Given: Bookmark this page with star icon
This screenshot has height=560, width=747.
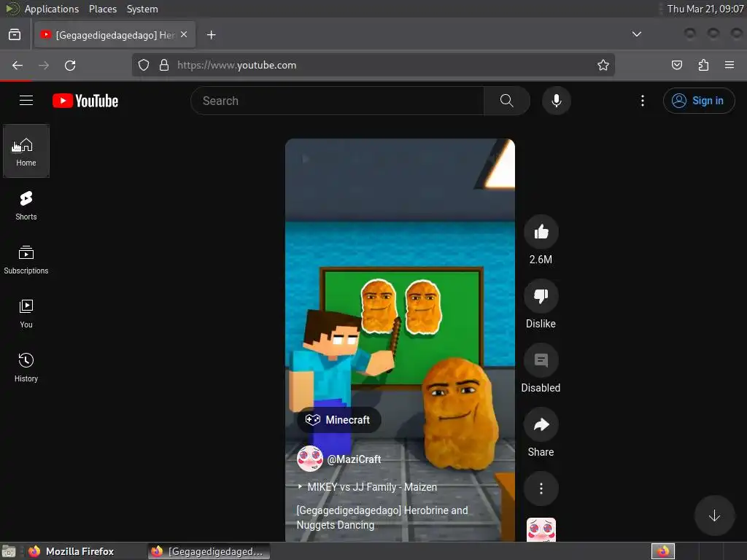Looking at the screenshot, I should coord(603,65).
